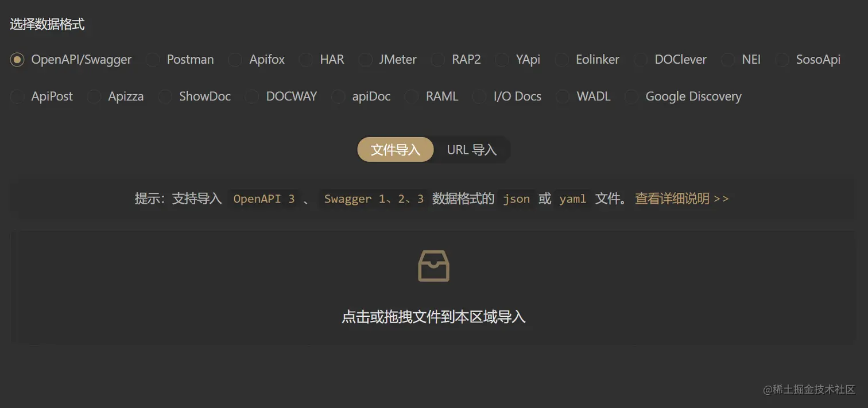Image resolution: width=868 pixels, height=408 pixels.
Task: Select Google Discovery format
Action: [x=631, y=96]
